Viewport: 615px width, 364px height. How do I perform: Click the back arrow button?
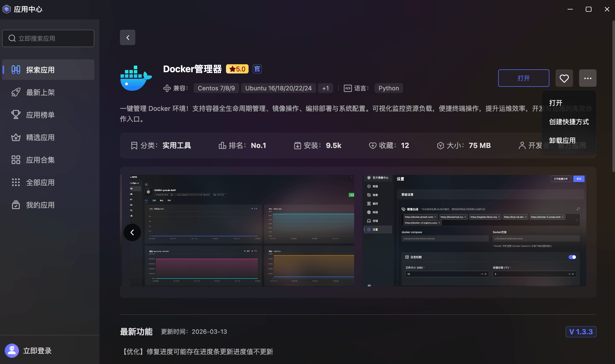pos(128,38)
